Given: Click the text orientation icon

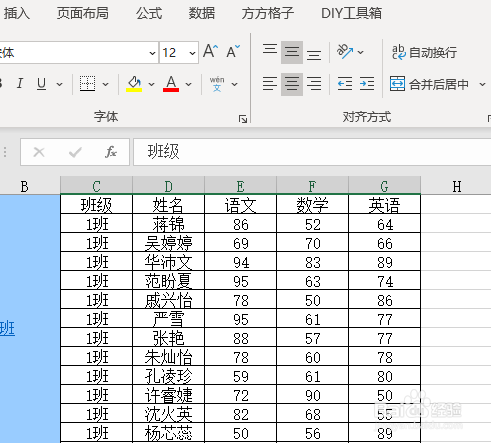Looking at the screenshot, I should (x=345, y=52).
